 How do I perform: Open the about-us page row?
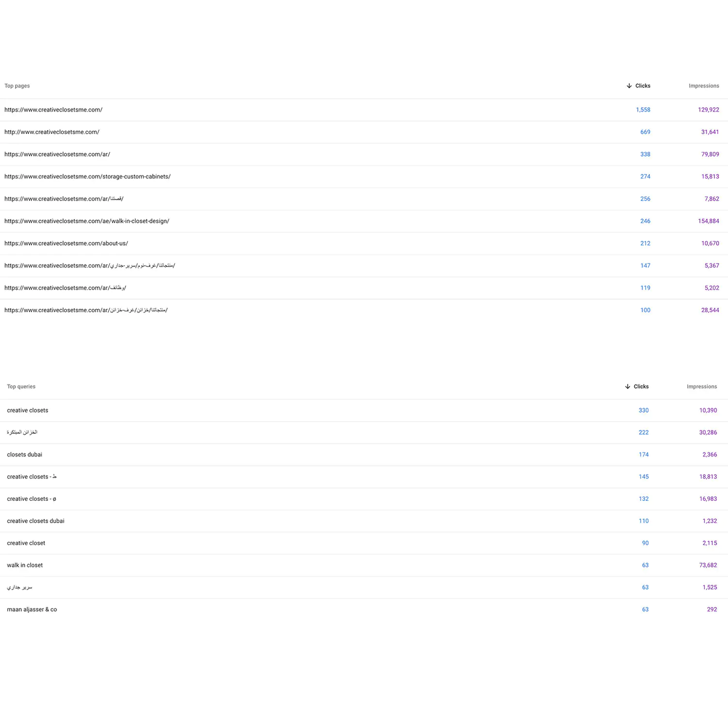pyautogui.click(x=66, y=244)
